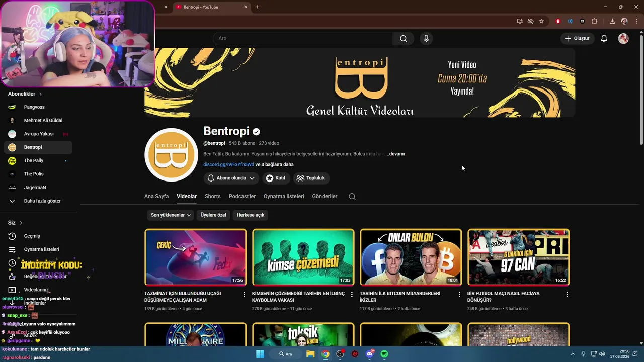This screenshot has height=362, width=644.
Task: Click the install app icon in address bar
Action: pos(520,21)
